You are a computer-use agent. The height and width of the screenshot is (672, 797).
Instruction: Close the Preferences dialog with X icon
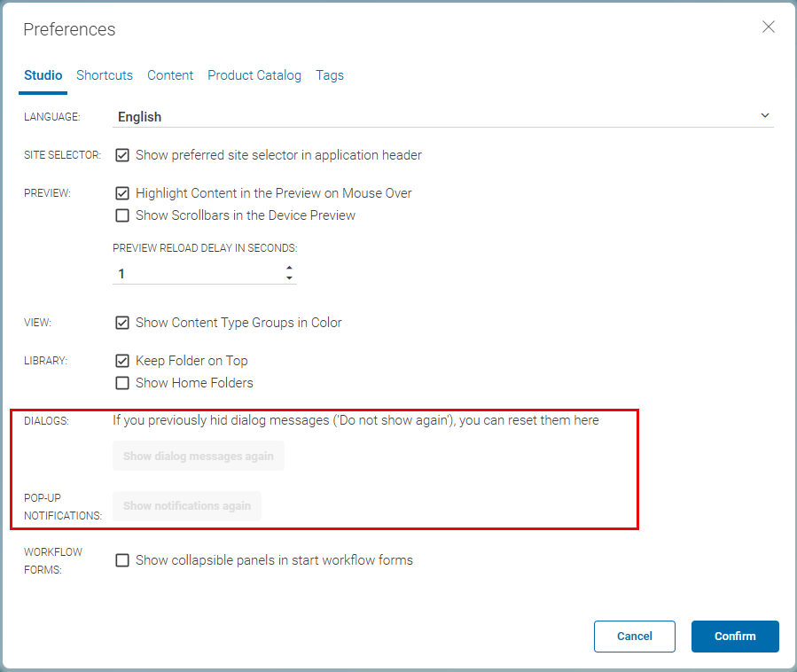768,27
